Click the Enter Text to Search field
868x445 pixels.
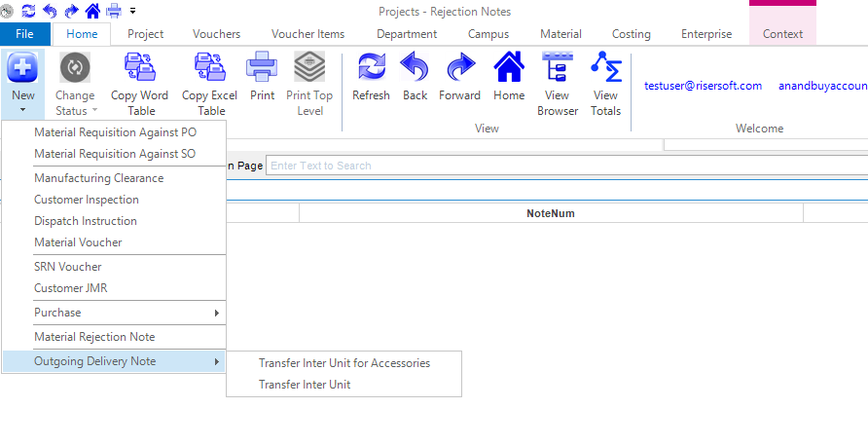564,166
